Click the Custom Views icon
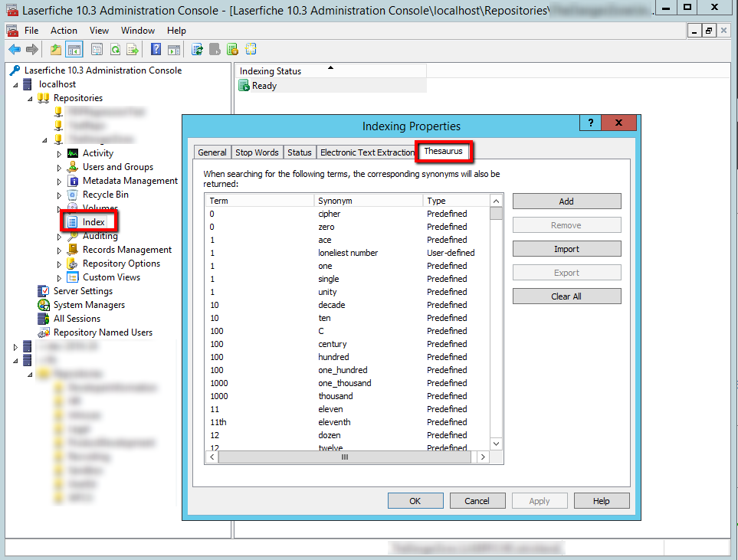Image resolution: width=738 pixels, height=560 pixels. tap(73, 277)
